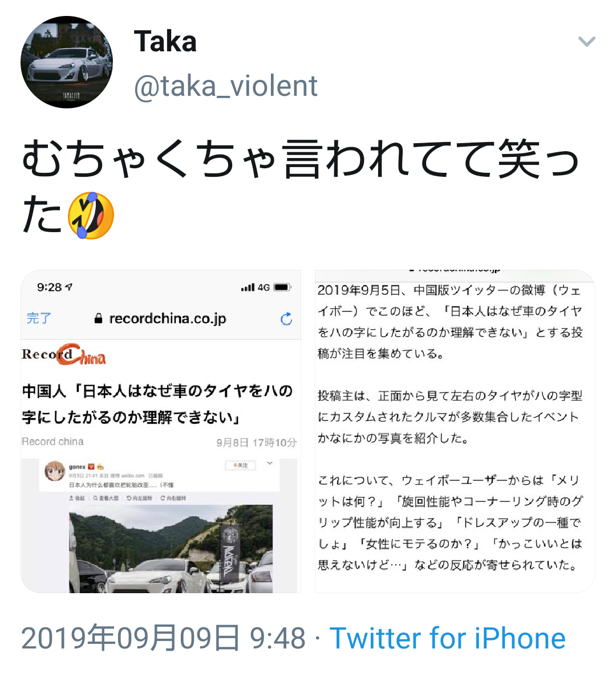Expand the Weibo post chevron menu
Image resolution: width=616 pixels, height=677 pixels.
[270, 463]
